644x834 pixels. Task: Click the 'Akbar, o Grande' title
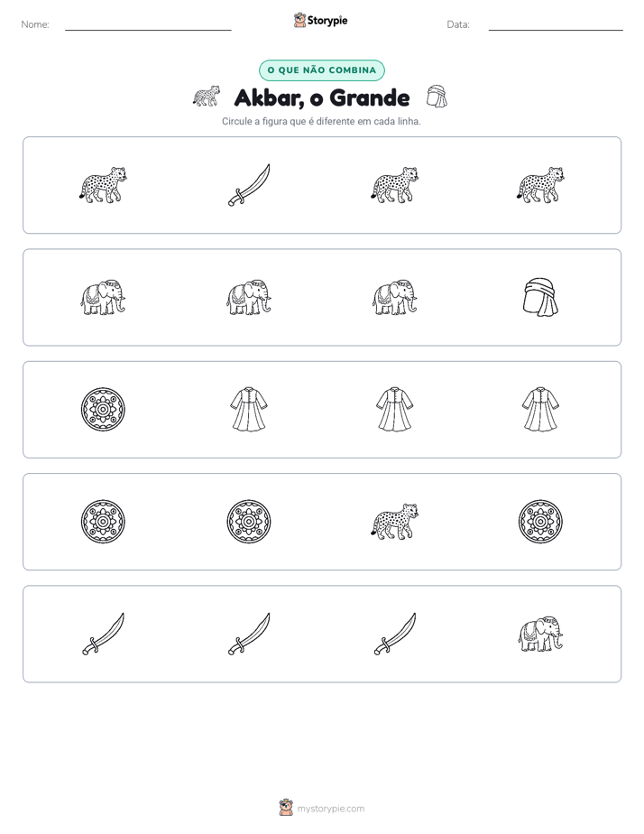point(322,97)
